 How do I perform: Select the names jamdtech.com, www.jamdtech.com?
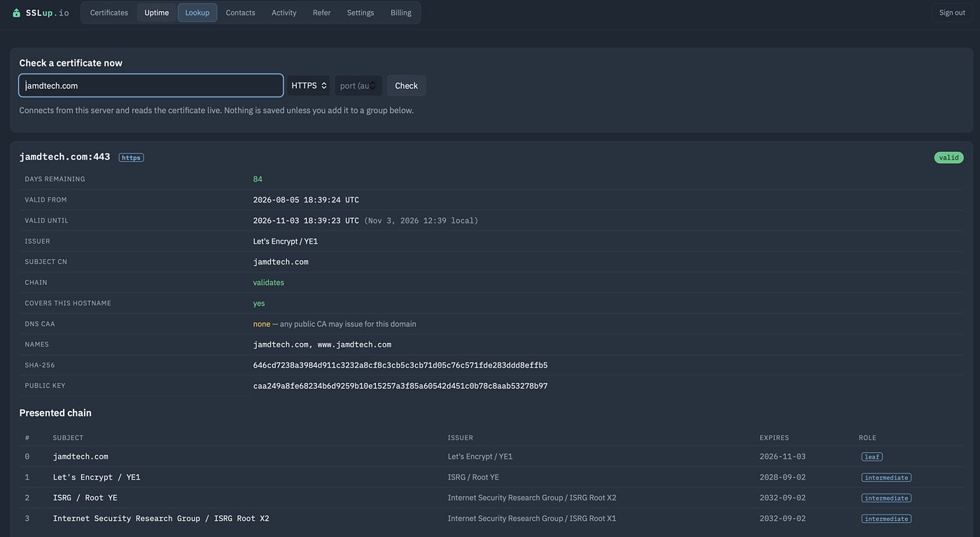pyautogui.click(x=322, y=344)
